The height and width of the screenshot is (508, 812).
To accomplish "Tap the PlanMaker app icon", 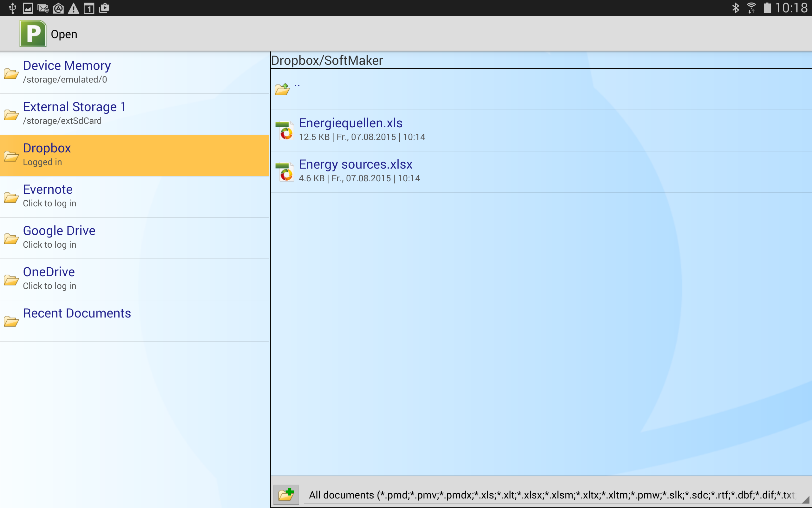I will [x=33, y=34].
